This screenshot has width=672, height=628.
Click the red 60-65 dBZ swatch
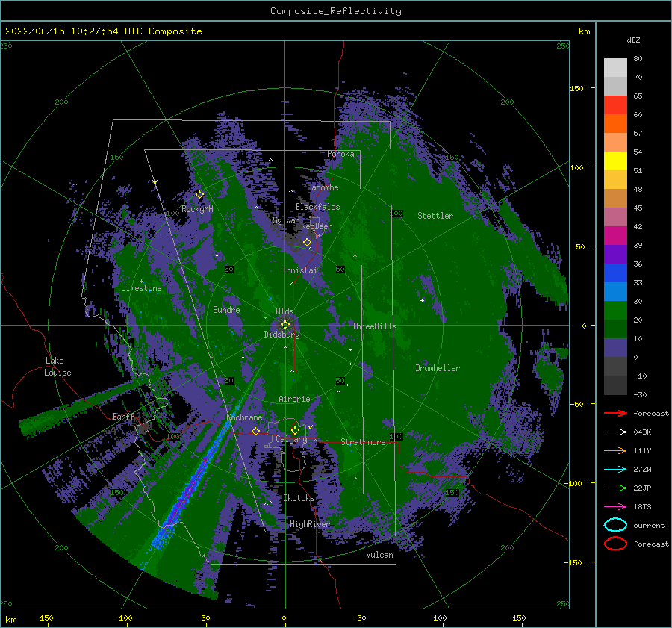[x=615, y=105]
